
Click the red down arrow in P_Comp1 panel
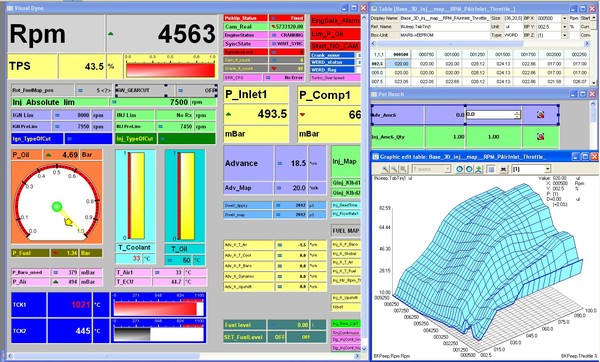click(303, 114)
